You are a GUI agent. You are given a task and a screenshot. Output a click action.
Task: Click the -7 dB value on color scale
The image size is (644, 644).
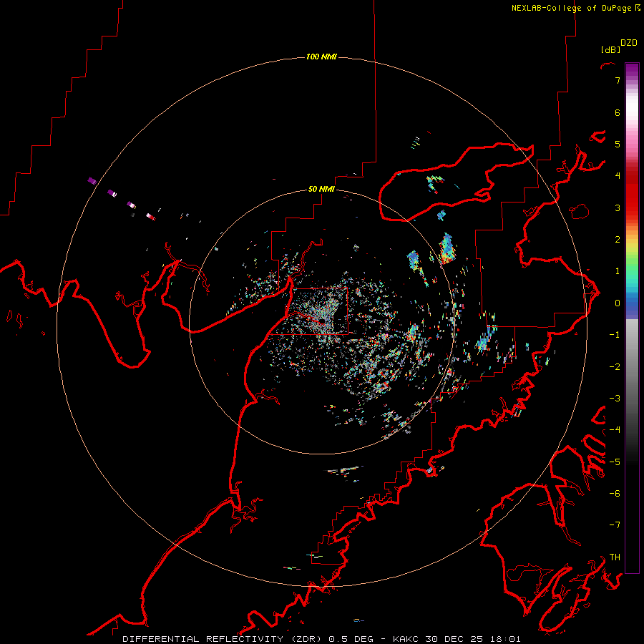615,525
